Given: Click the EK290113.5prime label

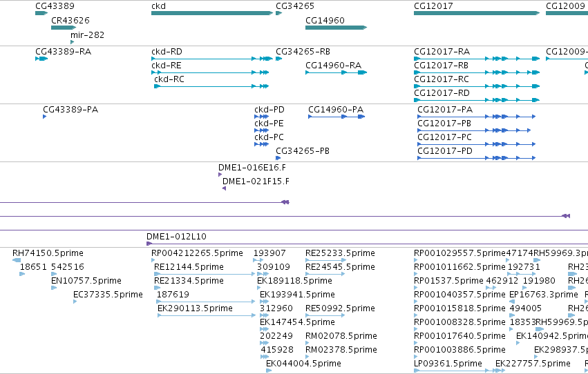Looking at the screenshot, I should tap(195, 308).
